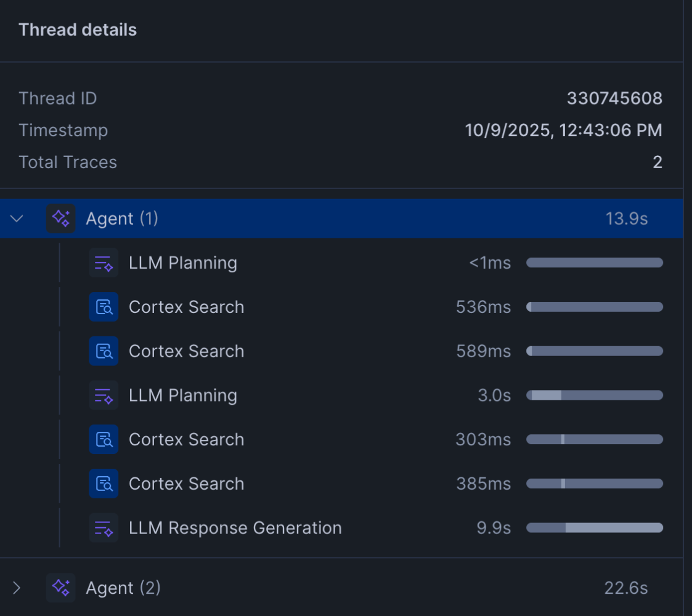Viewport: 692px width, 616px height.
Task: Click the 385ms Cortex Search icon
Action: (103, 484)
